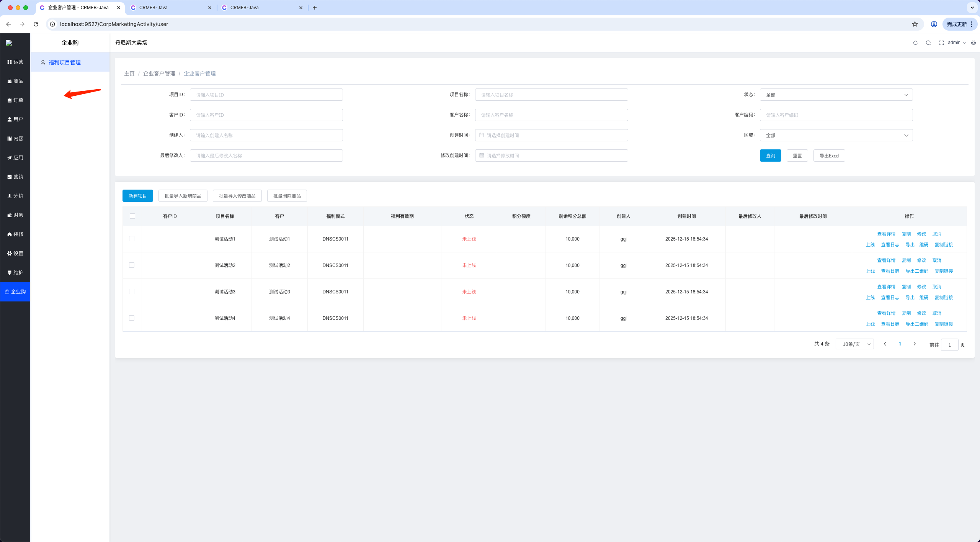This screenshot has width=980, height=542.
Task: Open the 10条/页 page size dropdown
Action: coord(854,344)
